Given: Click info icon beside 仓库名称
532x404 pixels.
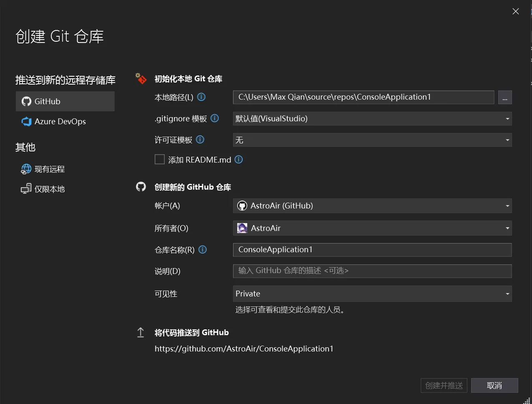Looking at the screenshot, I should (203, 250).
